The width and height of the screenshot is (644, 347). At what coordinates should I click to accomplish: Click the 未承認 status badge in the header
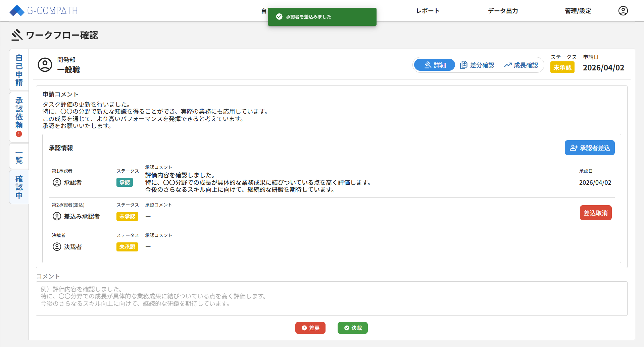(x=562, y=67)
